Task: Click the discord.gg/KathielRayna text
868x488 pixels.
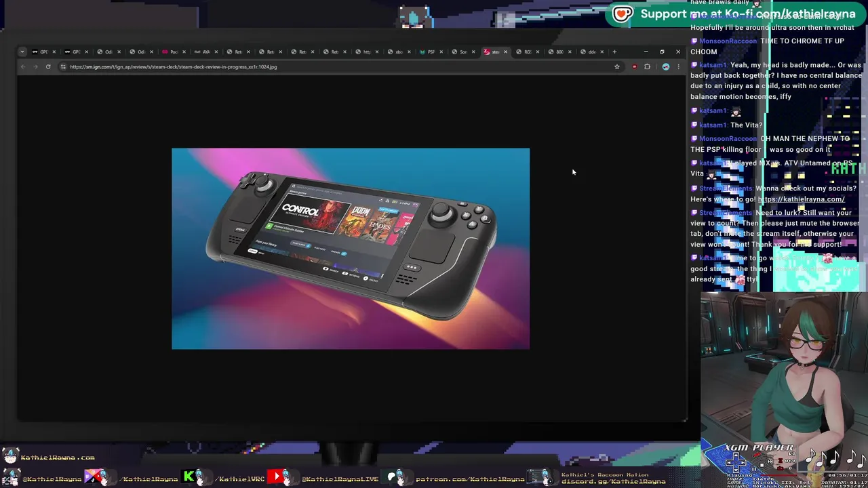Action: tap(613, 481)
